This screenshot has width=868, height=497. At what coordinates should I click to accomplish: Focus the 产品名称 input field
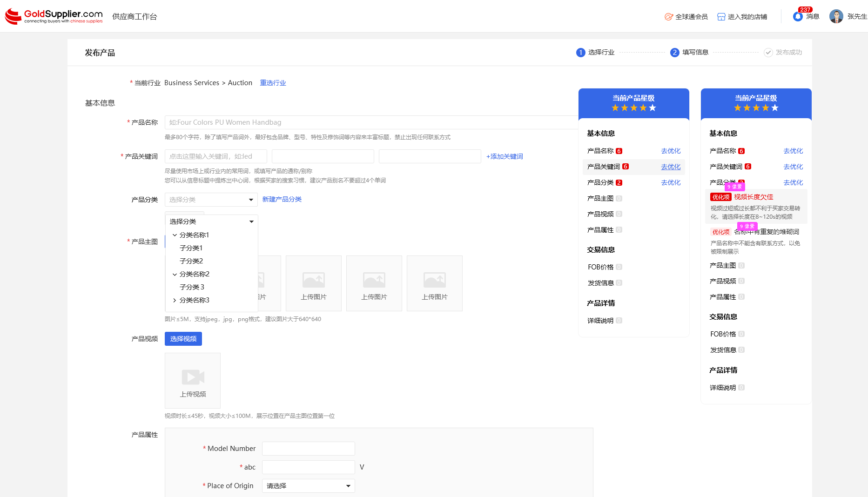pos(370,122)
